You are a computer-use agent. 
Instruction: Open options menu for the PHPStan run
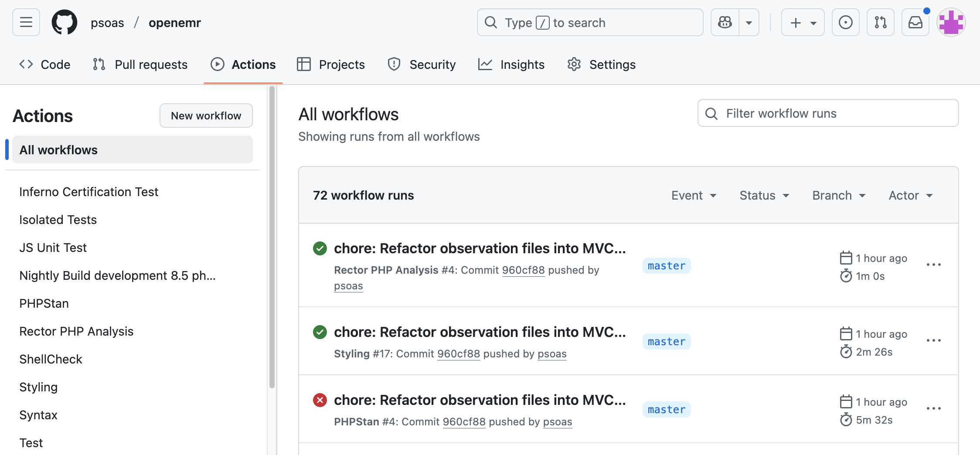coord(933,408)
